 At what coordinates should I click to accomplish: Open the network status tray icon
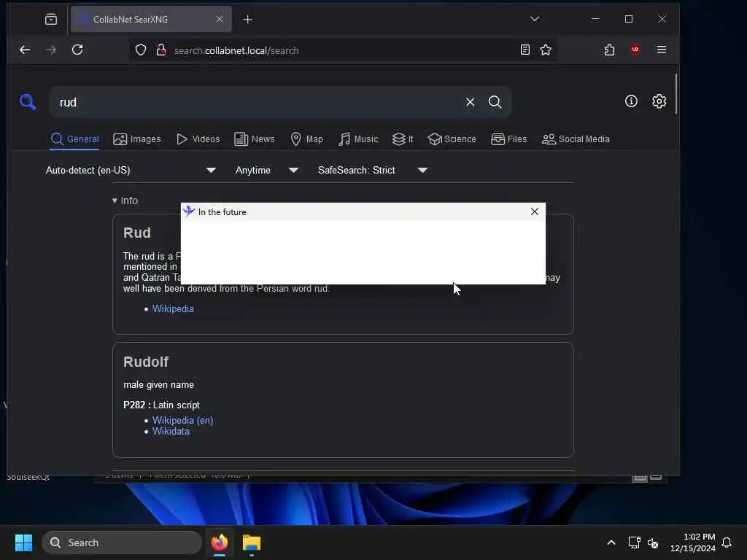click(x=634, y=542)
